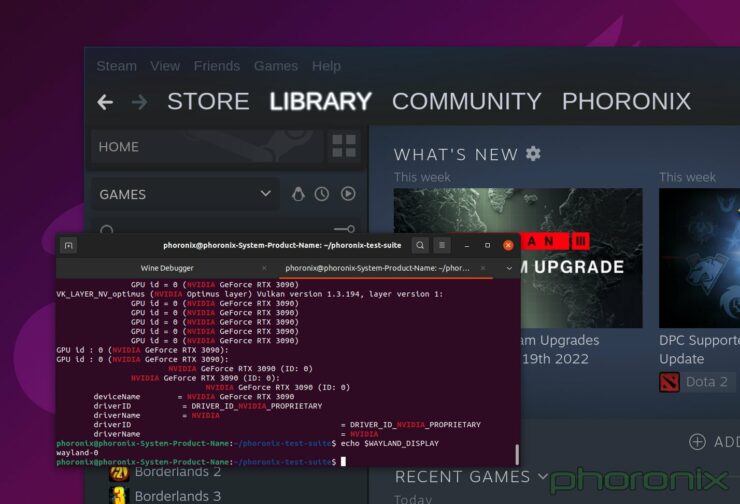Toggle the ready-to-play filter icon
The image size is (740, 504).
tap(348, 193)
